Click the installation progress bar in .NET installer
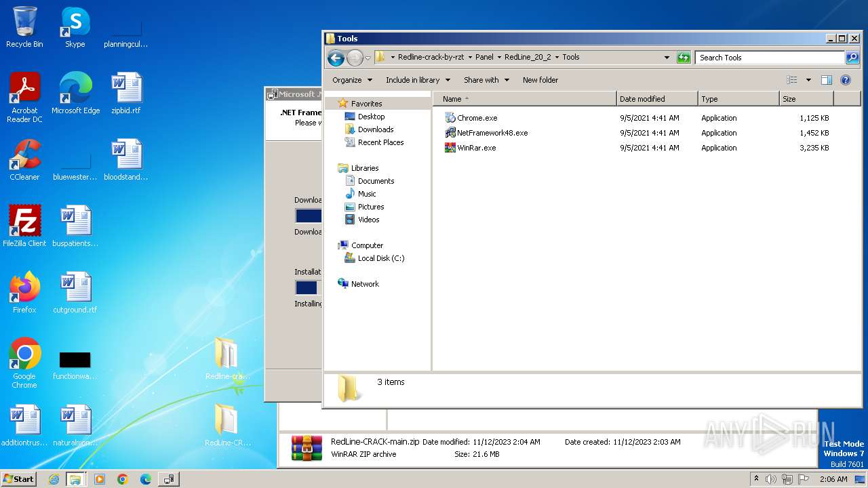Viewport: 868px width, 488px height. [309, 287]
